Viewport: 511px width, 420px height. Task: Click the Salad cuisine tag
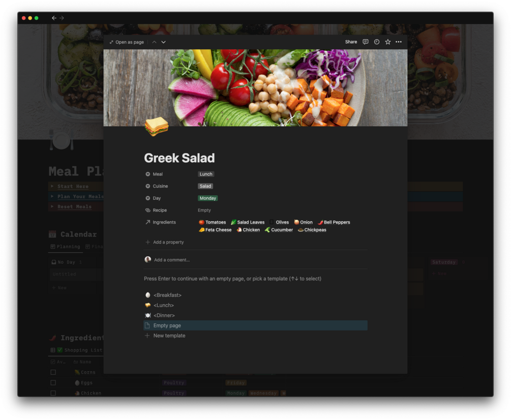click(x=205, y=186)
